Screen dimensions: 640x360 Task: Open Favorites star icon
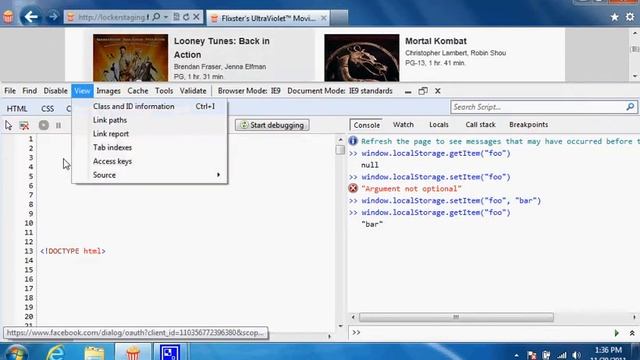(614, 17)
